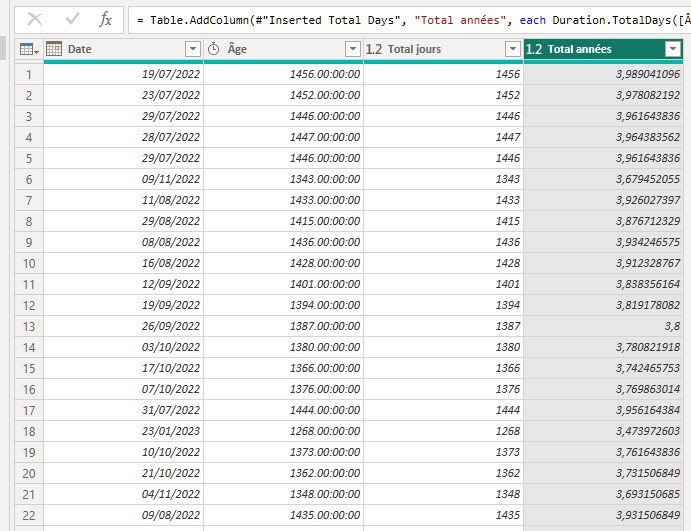Select date cell 28/07/2022
691x531 pixels.
(123, 137)
